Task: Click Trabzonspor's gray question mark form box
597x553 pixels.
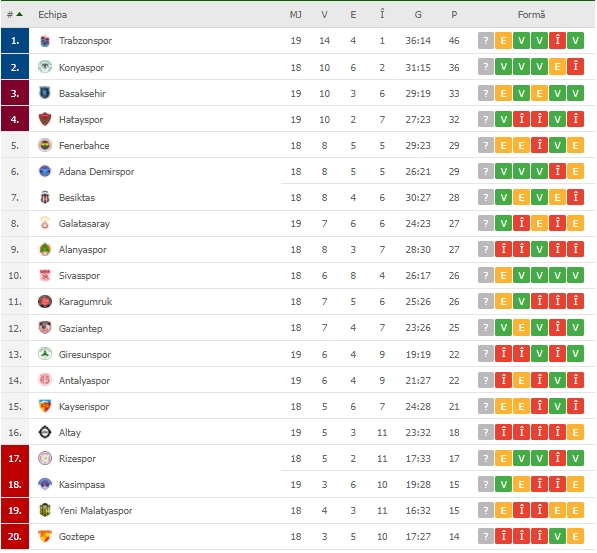Action: point(486,41)
